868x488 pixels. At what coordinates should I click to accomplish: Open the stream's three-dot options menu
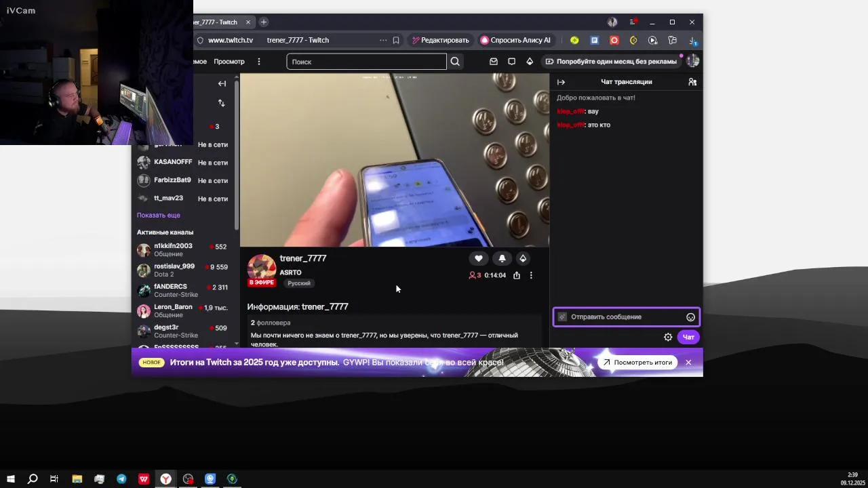pyautogui.click(x=531, y=275)
